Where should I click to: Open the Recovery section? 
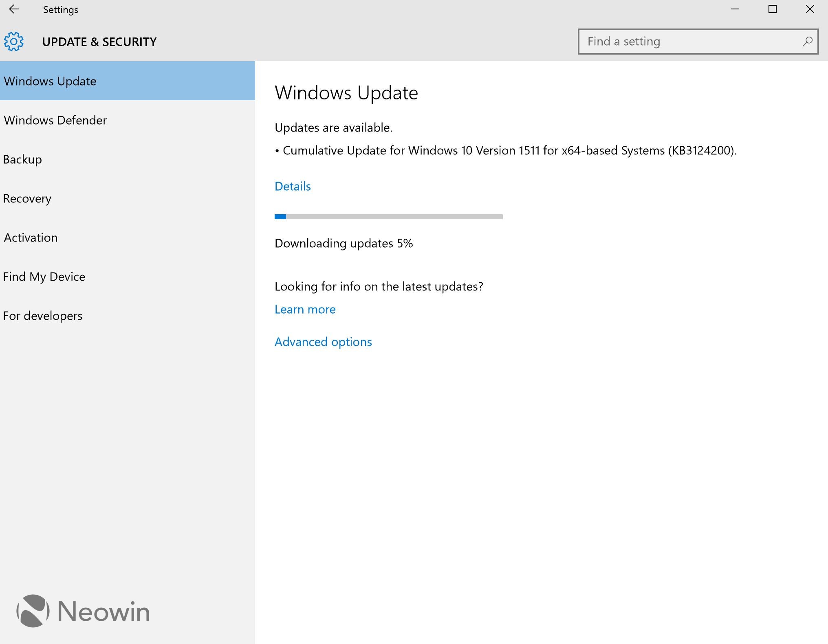(128, 198)
